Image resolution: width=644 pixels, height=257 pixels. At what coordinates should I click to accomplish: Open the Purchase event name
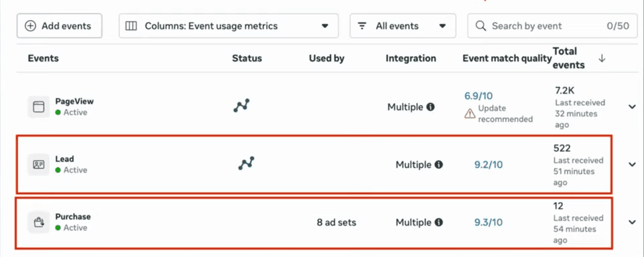[x=72, y=216]
